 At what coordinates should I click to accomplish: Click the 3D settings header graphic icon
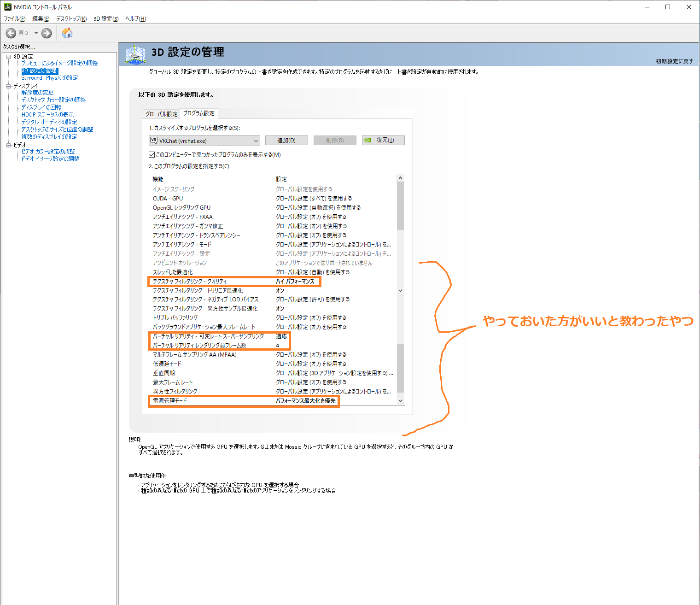click(x=135, y=54)
